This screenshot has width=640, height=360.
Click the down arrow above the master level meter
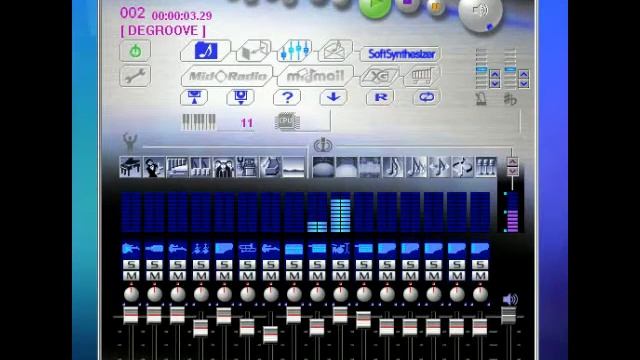pyautogui.click(x=513, y=171)
